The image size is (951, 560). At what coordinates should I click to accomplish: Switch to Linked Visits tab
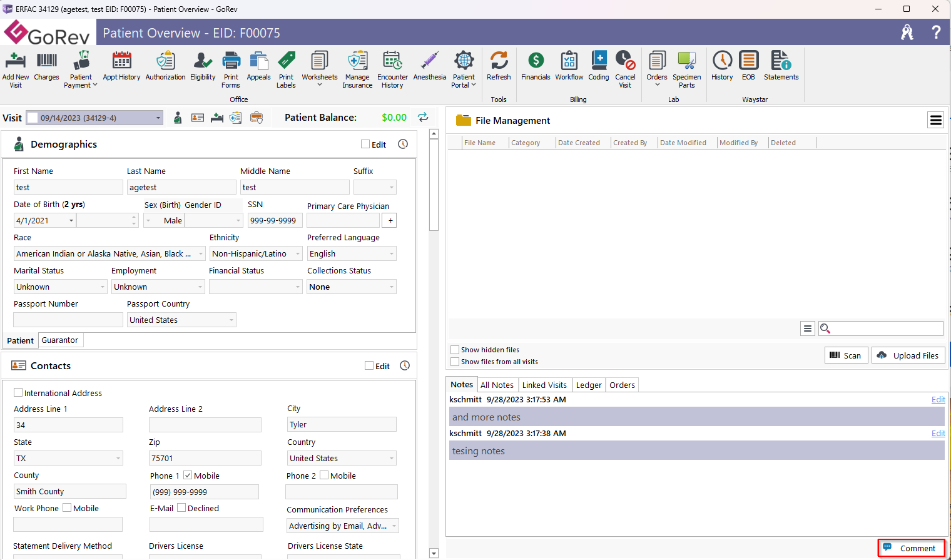pyautogui.click(x=544, y=385)
